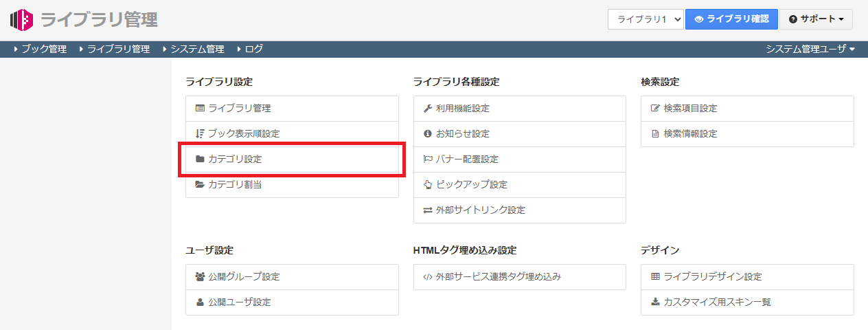
Task: Click the code icon for 外部サービス連携タグ埋め込み
Action: pos(427,277)
